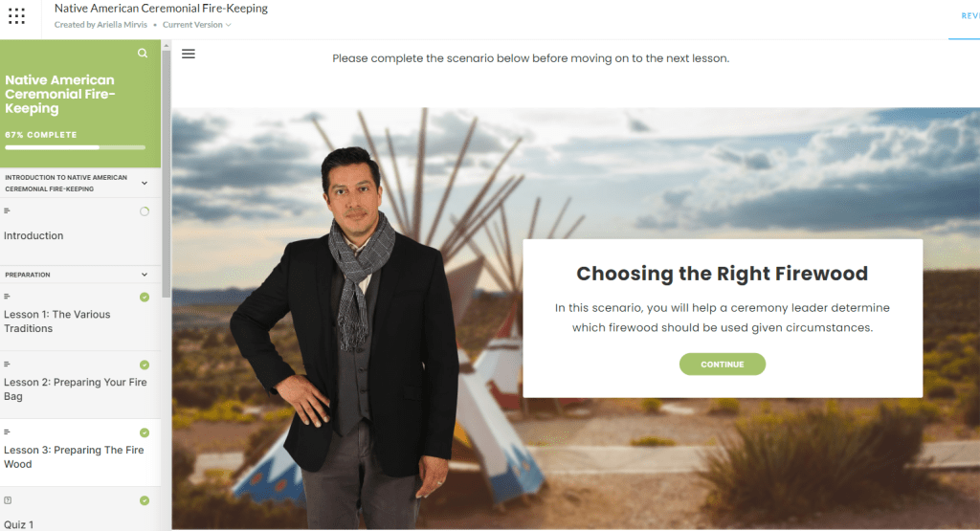Collapse the Preparation section chevron
980x531 pixels.
click(145, 275)
